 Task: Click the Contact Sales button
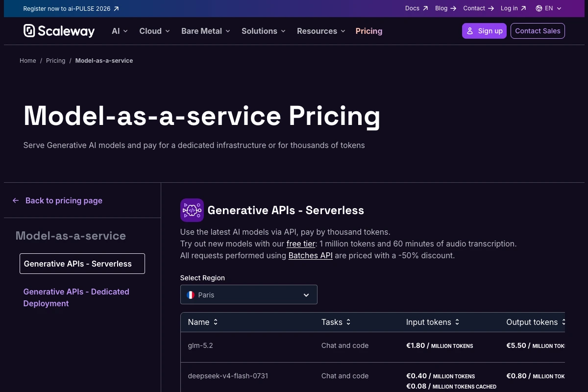point(538,31)
